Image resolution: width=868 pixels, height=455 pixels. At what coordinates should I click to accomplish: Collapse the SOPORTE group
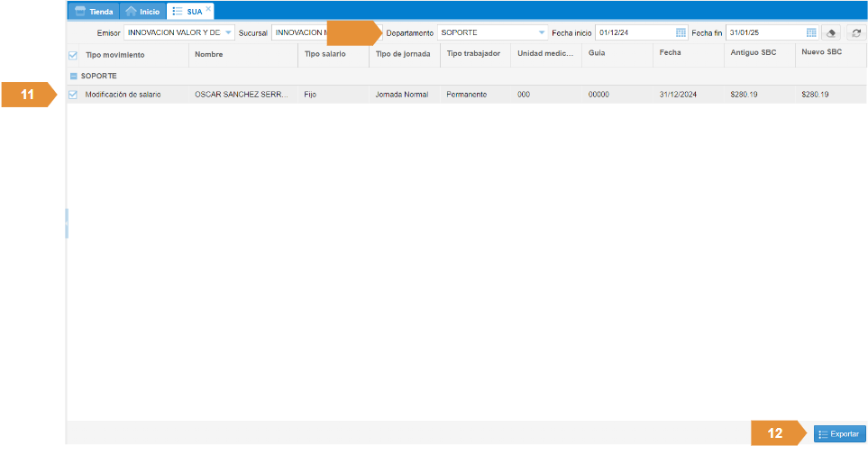[73, 76]
